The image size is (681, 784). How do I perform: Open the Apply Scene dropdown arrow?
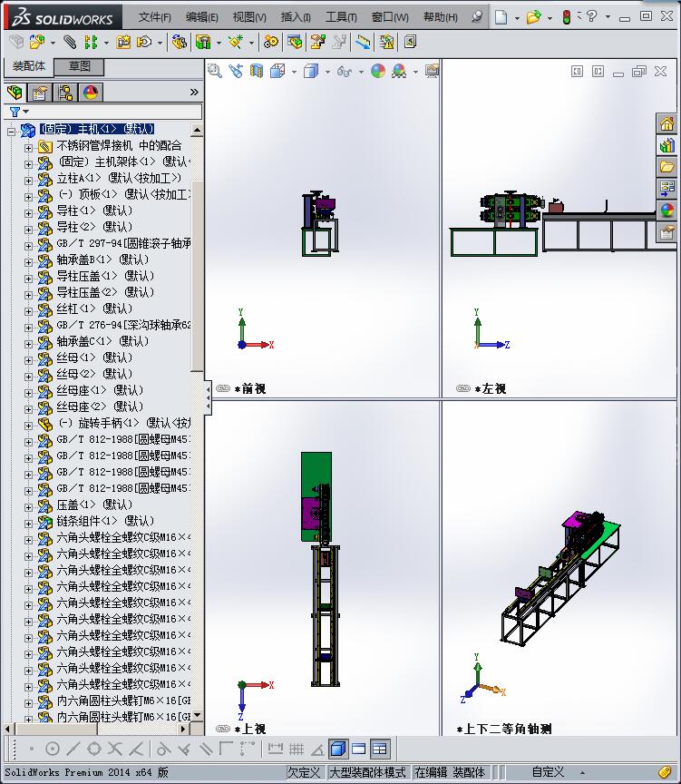click(415, 72)
